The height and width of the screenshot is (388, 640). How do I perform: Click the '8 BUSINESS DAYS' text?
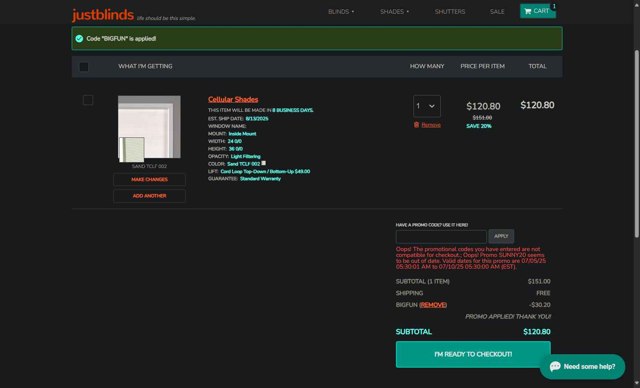(x=293, y=111)
